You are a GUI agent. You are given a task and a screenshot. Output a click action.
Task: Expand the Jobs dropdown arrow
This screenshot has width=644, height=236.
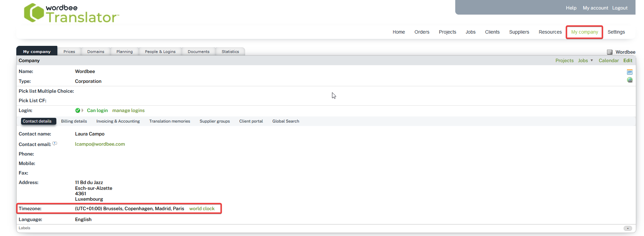592,60
